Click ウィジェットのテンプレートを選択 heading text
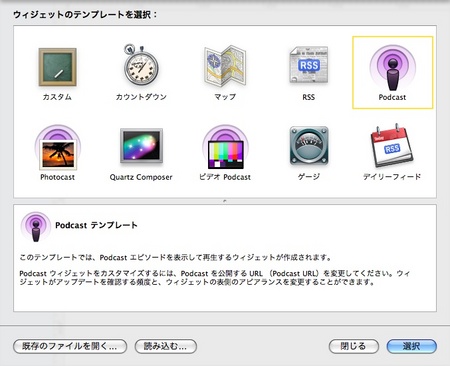The width and height of the screenshot is (450, 366). [85, 15]
